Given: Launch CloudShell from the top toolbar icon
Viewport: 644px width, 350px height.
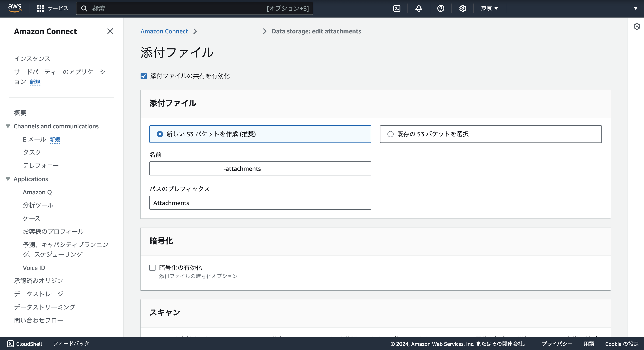Looking at the screenshot, I should tap(397, 8).
